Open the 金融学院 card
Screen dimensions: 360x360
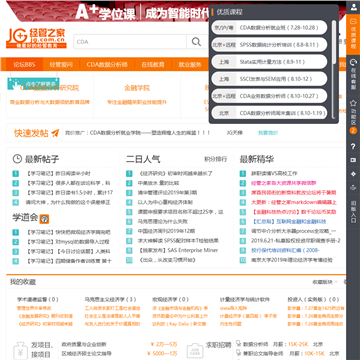click(x=137, y=88)
